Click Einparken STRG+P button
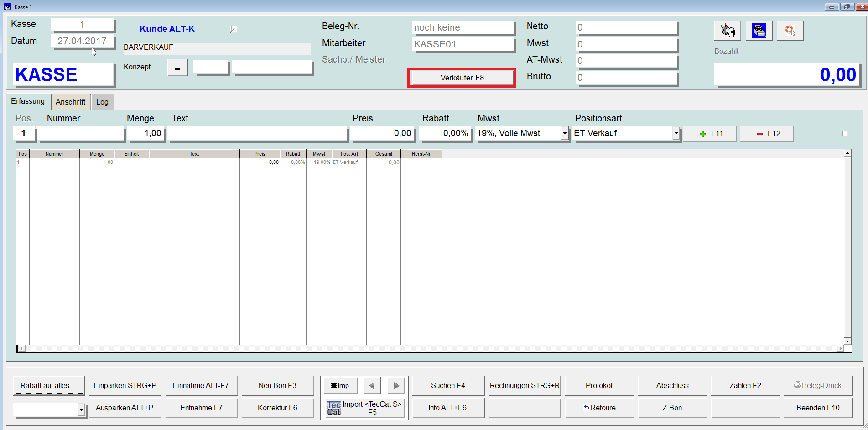The height and width of the screenshot is (430, 868). coord(125,386)
